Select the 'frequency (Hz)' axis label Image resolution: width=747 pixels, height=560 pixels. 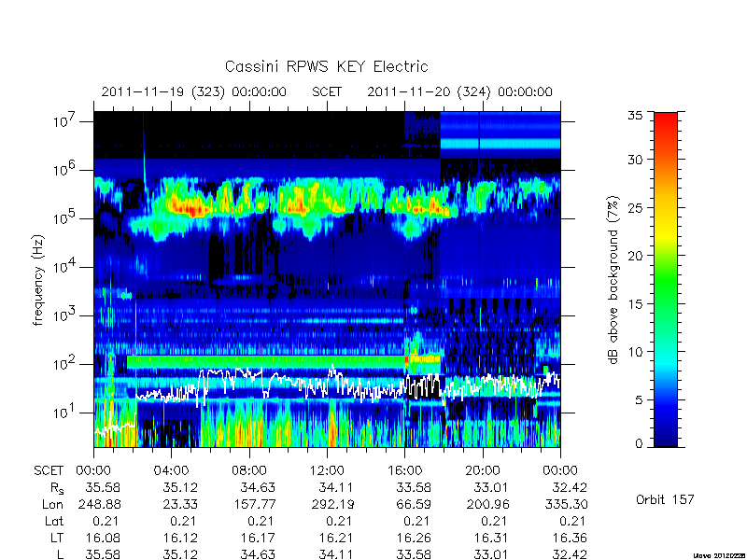pyautogui.click(x=38, y=280)
